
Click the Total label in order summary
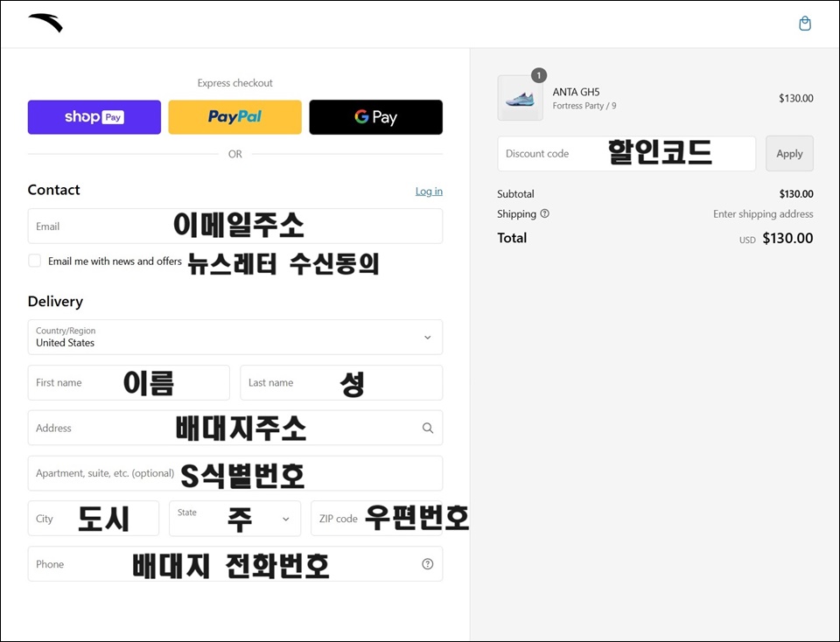[x=512, y=238]
